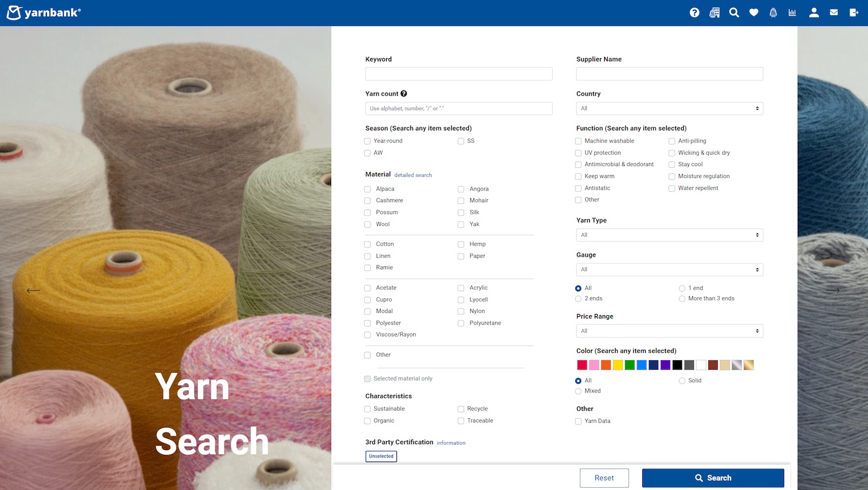Click the Unselected certification button
Image resolution: width=868 pixels, height=490 pixels.
(381, 456)
